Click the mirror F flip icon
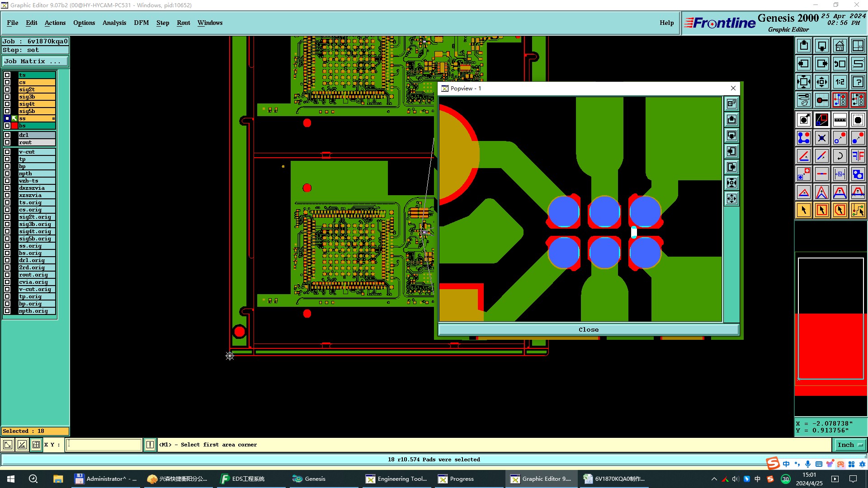Image resolution: width=868 pixels, height=488 pixels. pos(858,156)
